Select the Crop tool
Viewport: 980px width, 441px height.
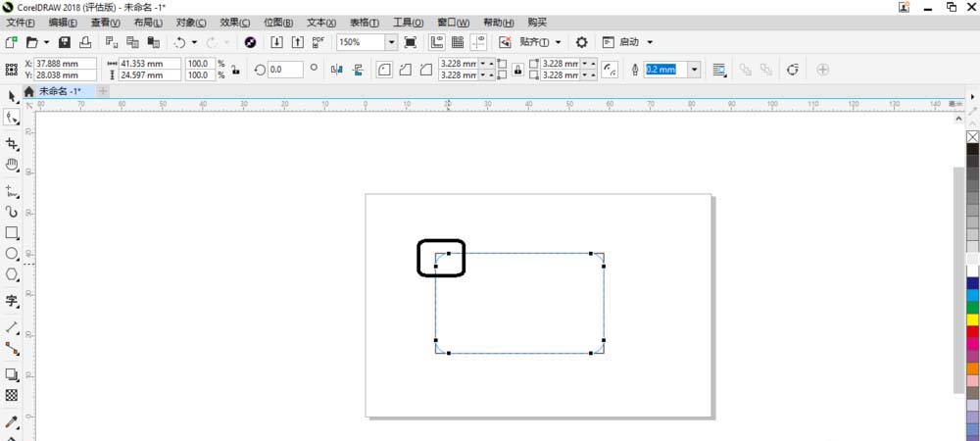pos(12,144)
